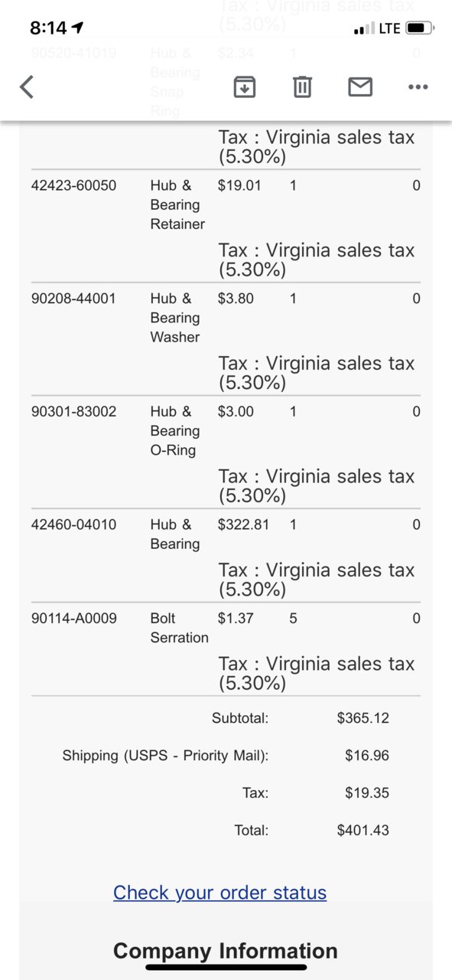Select part number 42423-60050
The image size is (452, 980).
74,185
